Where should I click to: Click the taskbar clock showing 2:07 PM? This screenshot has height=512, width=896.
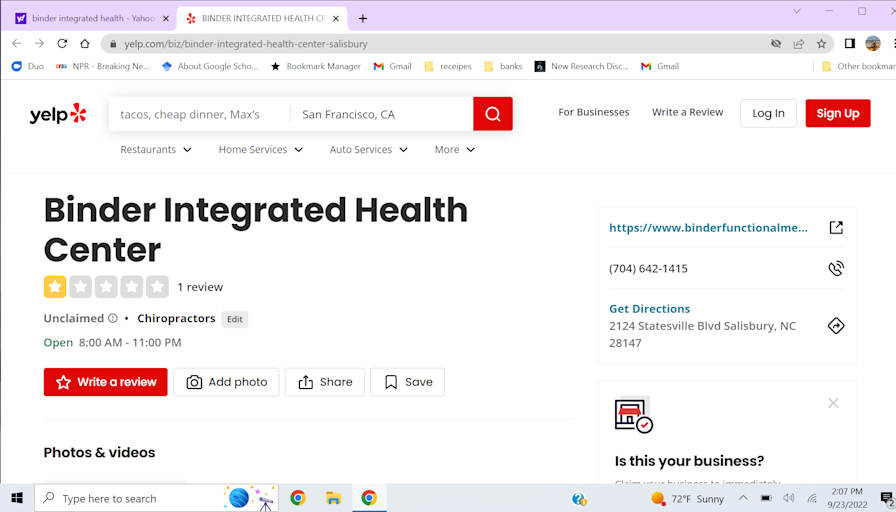[x=847, y=498]
